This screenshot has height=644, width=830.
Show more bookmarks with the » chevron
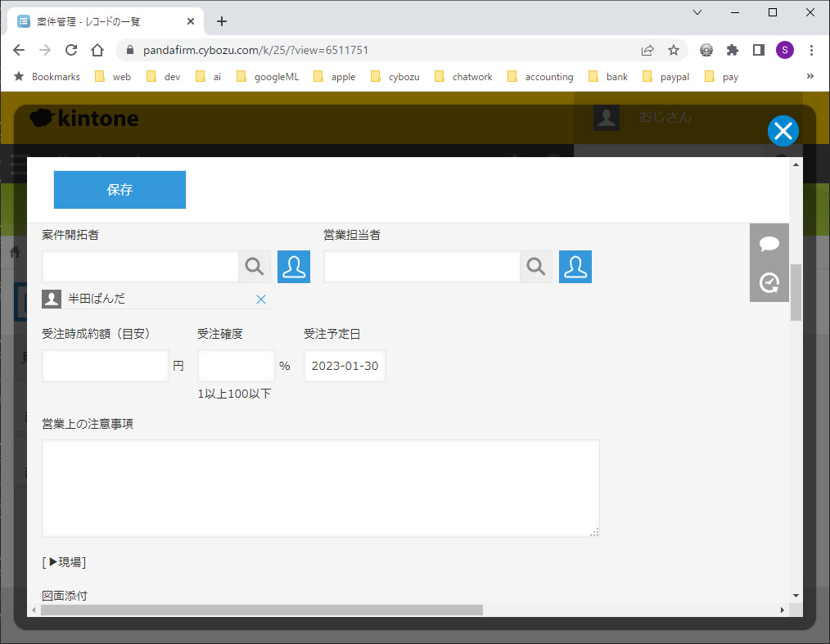[x=810, y=76]
